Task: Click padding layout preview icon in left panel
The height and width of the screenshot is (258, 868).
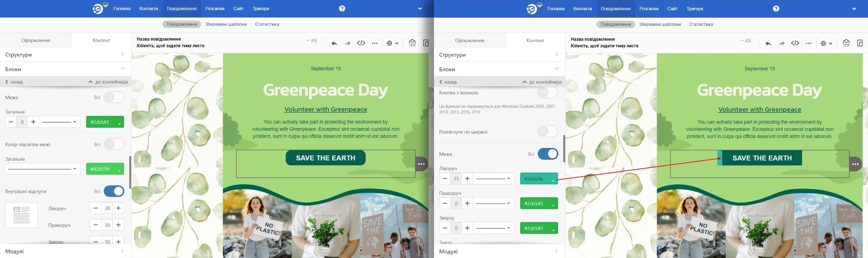Action: 22,215
